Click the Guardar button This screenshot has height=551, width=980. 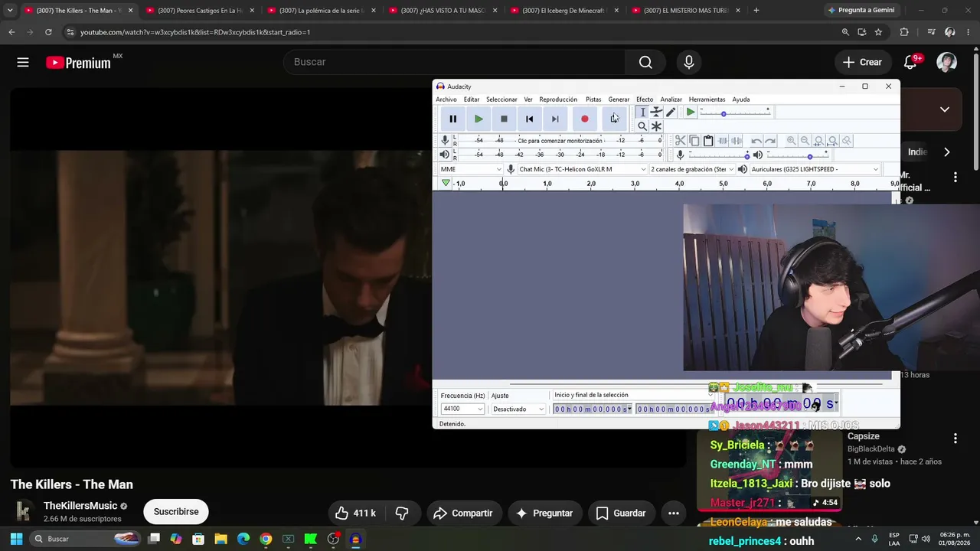pos(621,513)
